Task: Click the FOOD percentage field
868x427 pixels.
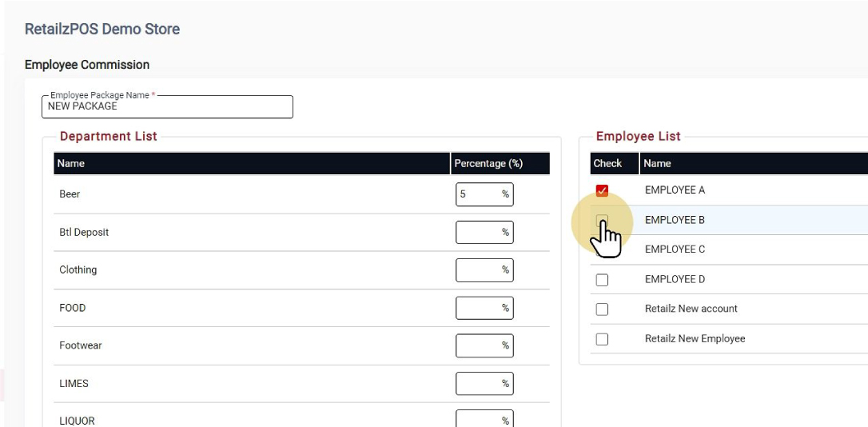Action: click(479, 308)
